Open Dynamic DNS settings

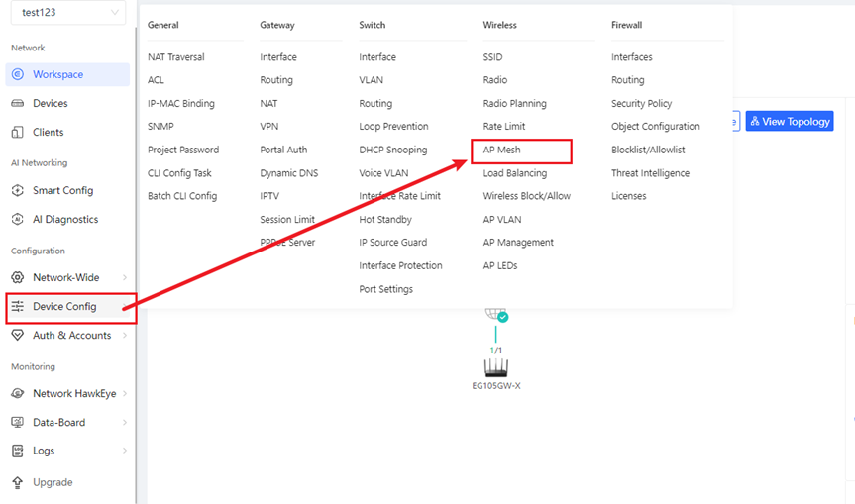pos(289,172)
